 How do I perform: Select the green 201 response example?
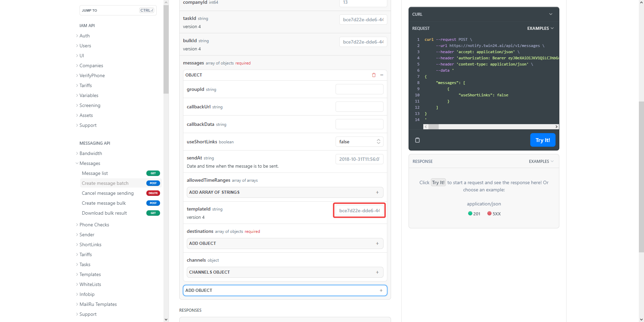[474, 214]
